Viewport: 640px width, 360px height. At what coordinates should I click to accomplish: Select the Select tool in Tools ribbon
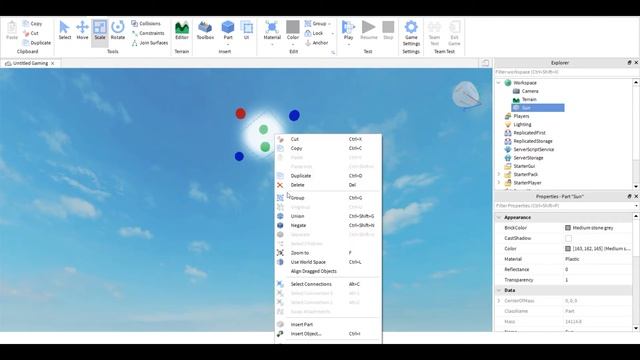tap(64, 30)
